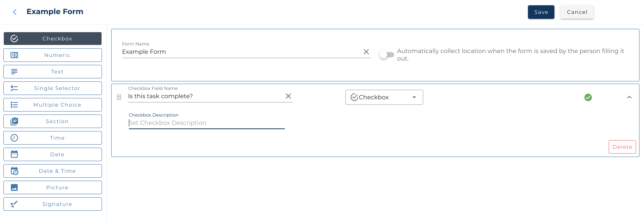This screenshot has width=644, height=223.
Task: Enable automatic location collection toggle
Action: [x=387, y=55]
